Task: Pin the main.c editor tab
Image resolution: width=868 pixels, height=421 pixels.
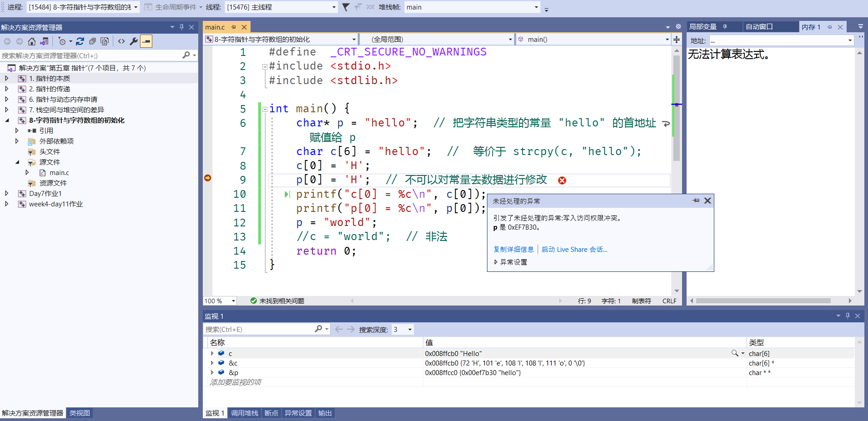Action: tap(234, 27)
